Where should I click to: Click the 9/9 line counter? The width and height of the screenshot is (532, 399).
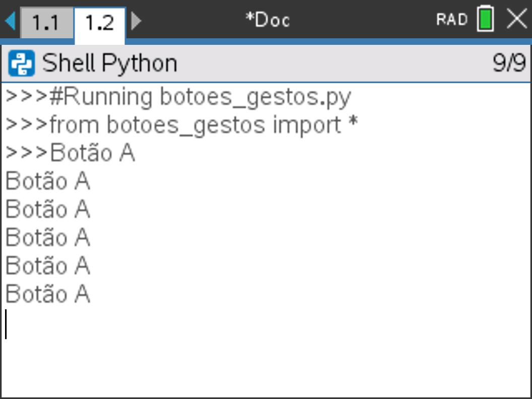coord(509,63)
